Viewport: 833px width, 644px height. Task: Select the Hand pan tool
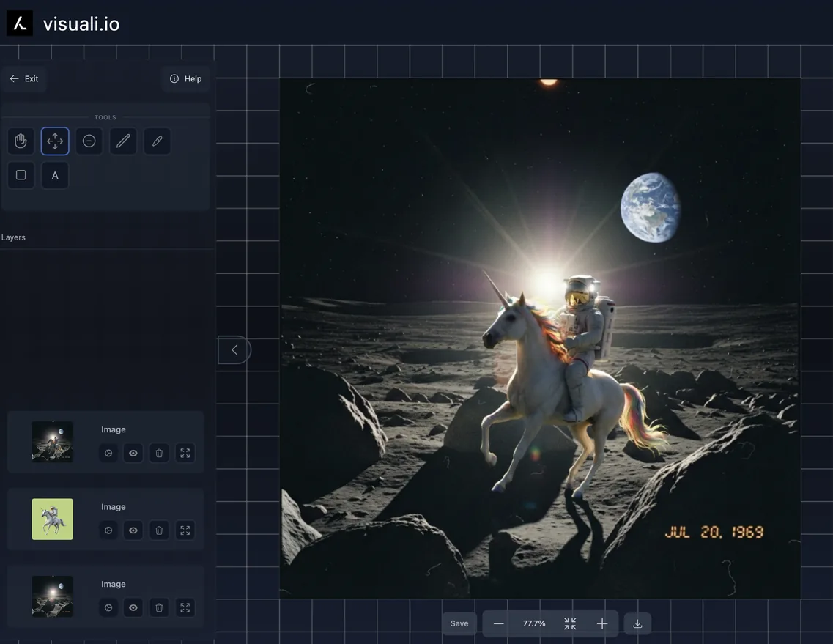[21, 140]
